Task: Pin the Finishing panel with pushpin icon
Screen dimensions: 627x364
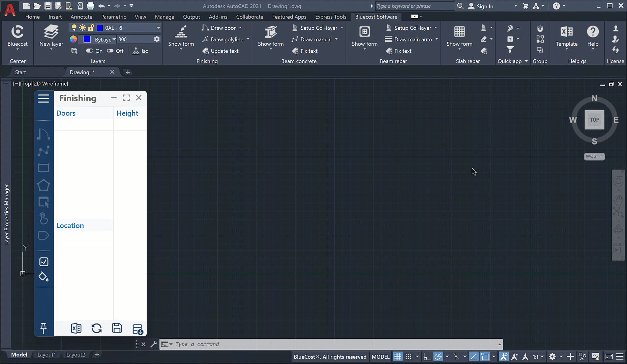Action: coord(43,328)
